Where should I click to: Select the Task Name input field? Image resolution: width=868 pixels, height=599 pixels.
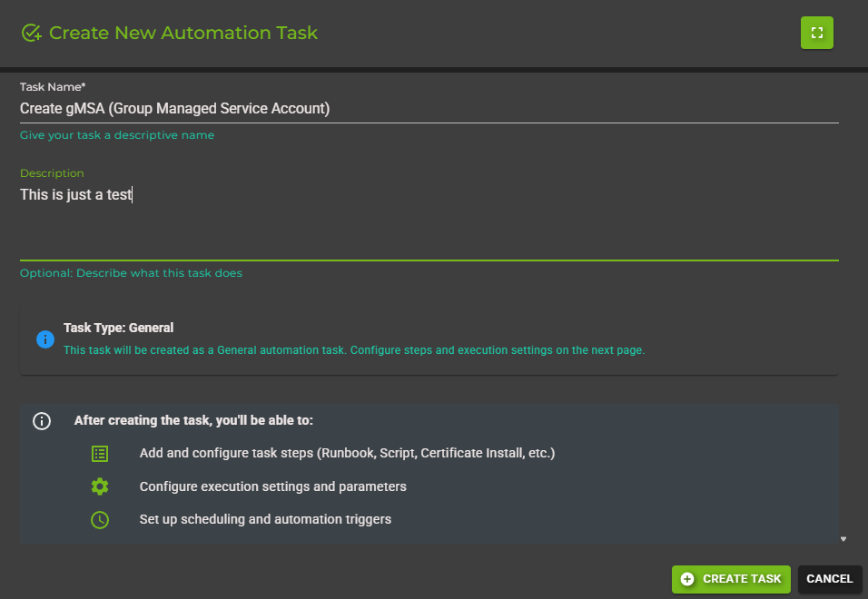pos(363,108)
